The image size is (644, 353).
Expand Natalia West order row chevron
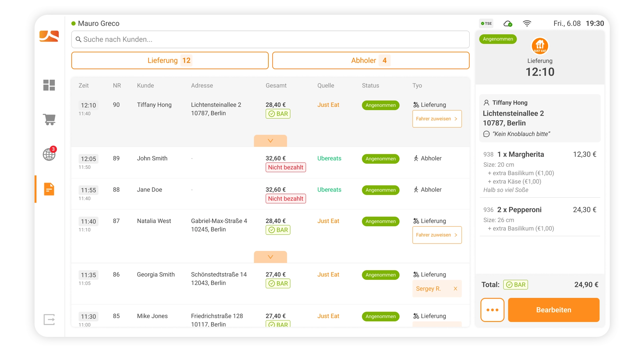point(270,257)
